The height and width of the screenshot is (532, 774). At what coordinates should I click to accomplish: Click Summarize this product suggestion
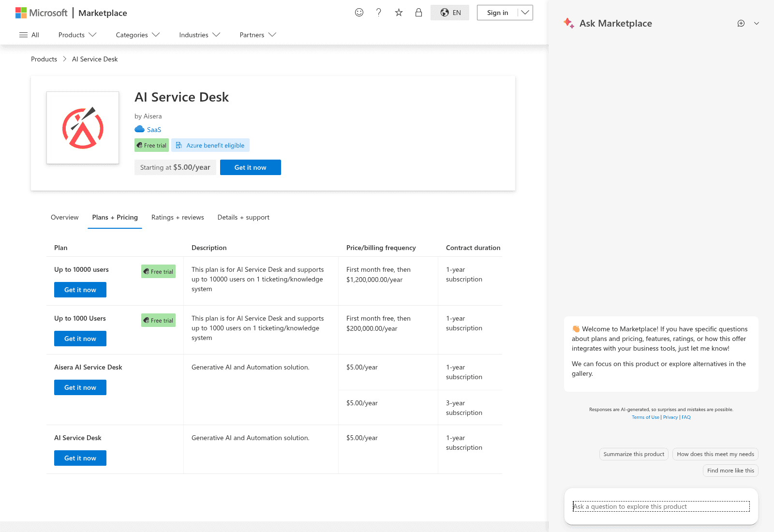click(x=634, y=454)
